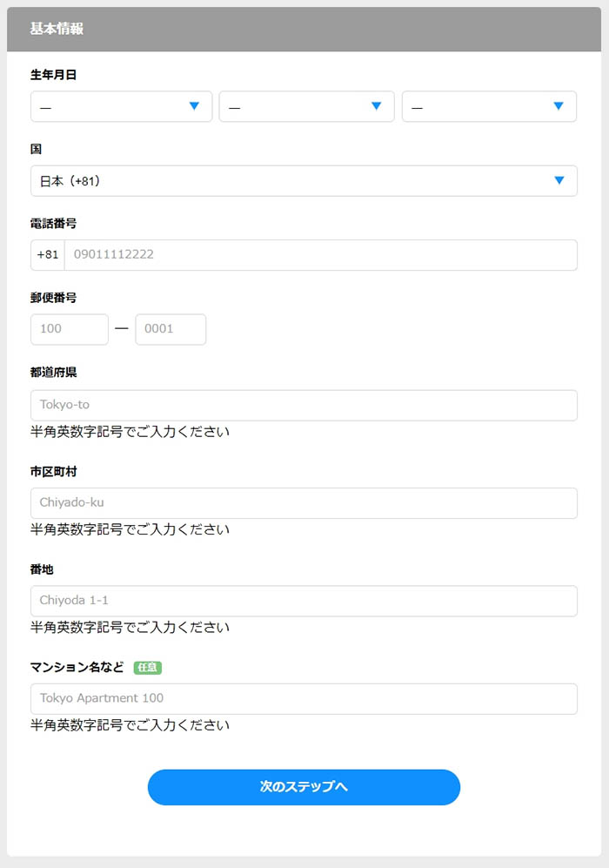The image size is (609, 868).
Task: Click the 基本情報 header bar
Action: click(303, 27)
